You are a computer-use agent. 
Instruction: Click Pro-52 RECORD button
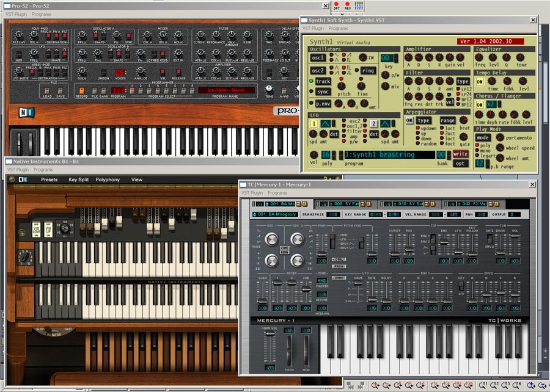point(81,91)
